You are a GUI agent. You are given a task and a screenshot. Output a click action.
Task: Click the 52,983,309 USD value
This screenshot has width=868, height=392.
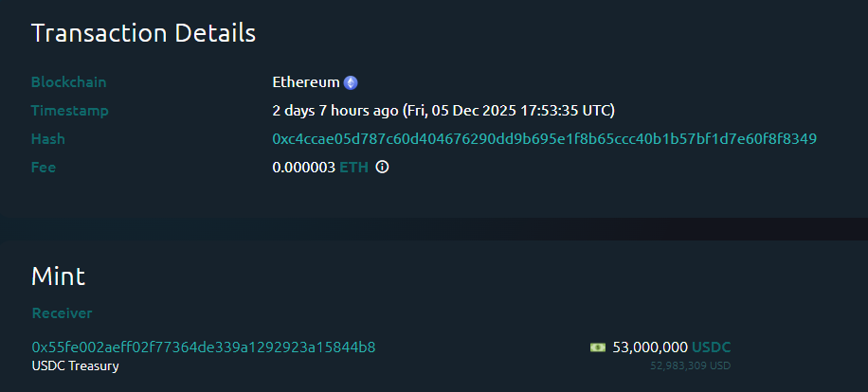click(x=690, y=365)
